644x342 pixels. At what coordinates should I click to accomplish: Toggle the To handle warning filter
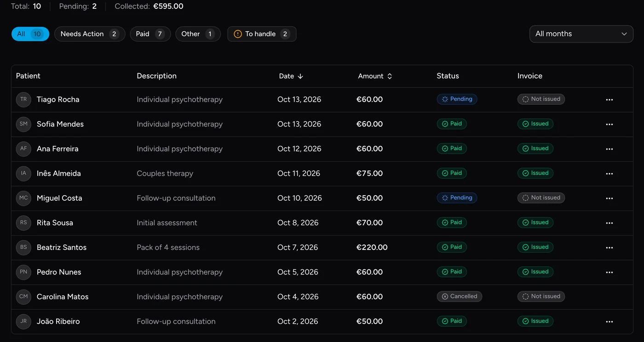[x=262, y=34]
